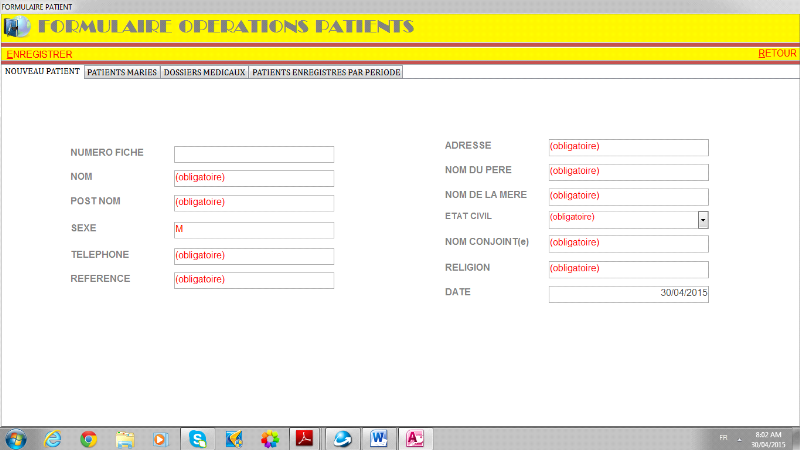Focus the TELEPHONE input field

click(254, 256)
